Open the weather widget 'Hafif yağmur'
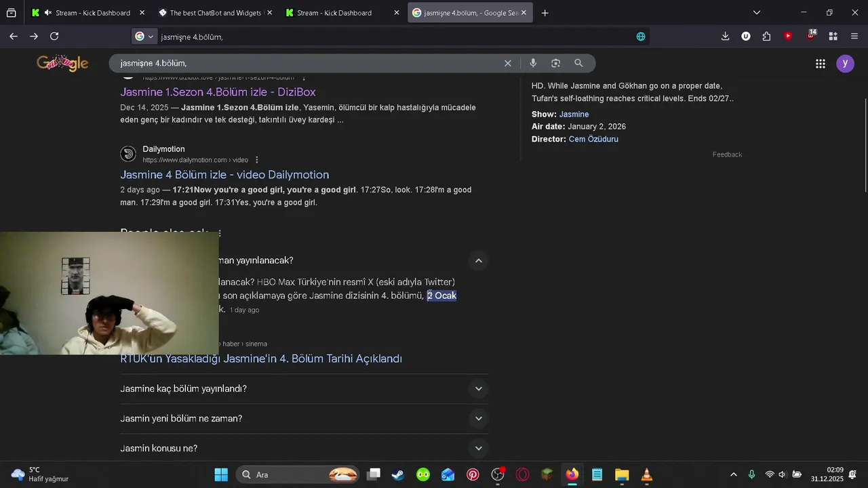Viewport: 868px width, 488px height. [x=41, y=474]
